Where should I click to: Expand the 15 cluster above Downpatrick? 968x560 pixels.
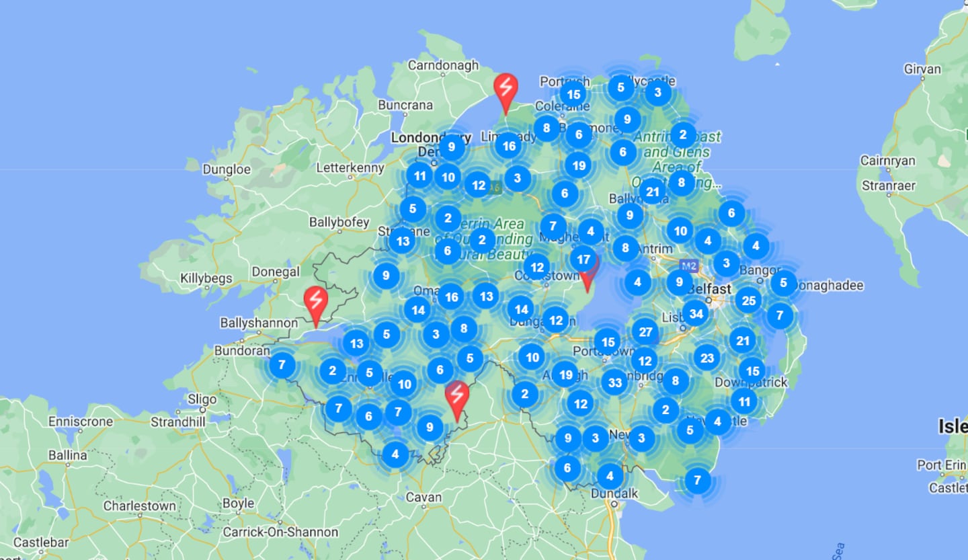pyautogui.click(x=752, y=370)
